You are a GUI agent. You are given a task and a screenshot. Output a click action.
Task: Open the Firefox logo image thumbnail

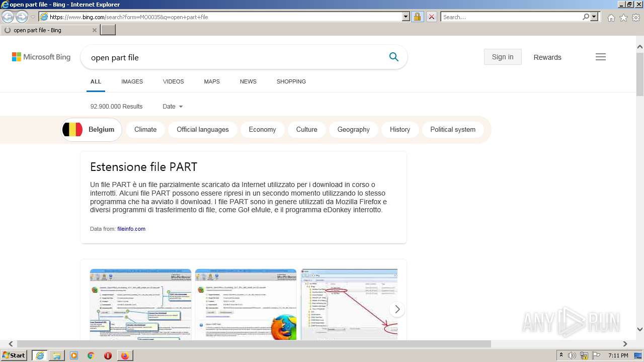pos(246,304)
